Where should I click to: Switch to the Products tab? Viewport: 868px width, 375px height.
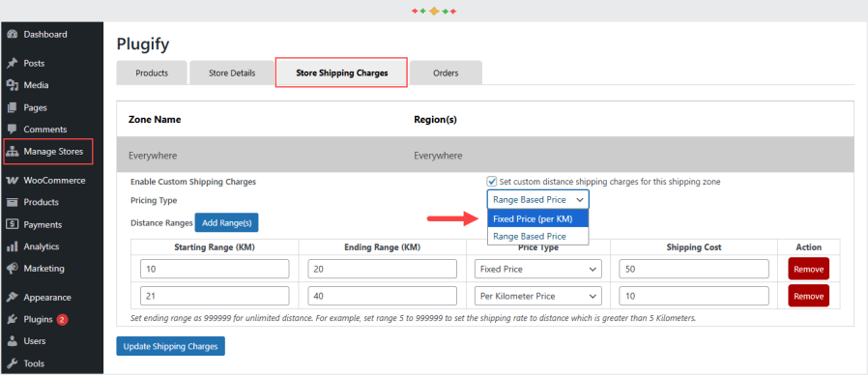[152, 73]
